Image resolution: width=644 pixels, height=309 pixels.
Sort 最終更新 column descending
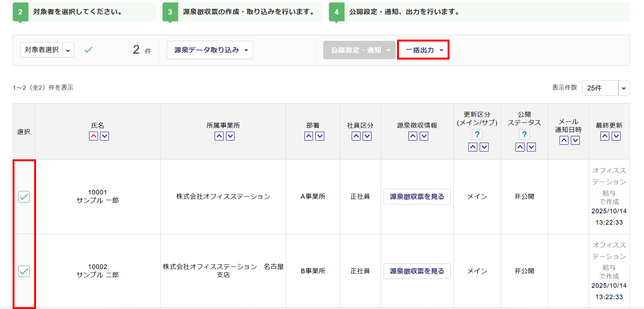coord(616,136)
